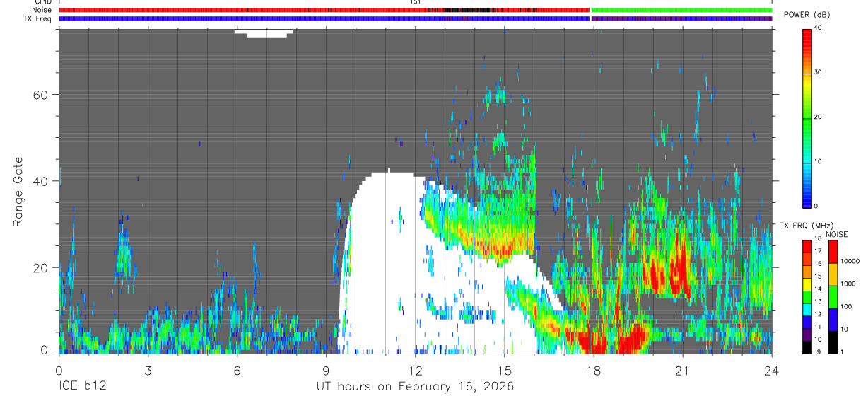This screenshot has height=401, width=868.
Task: Click the 60 tick on Range Gate axis
Action: click(42, 94)
